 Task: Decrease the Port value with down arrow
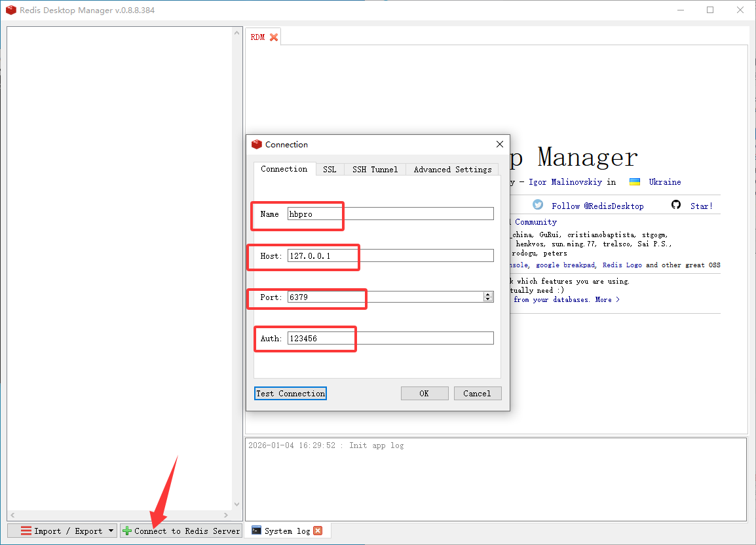[488, 299]
